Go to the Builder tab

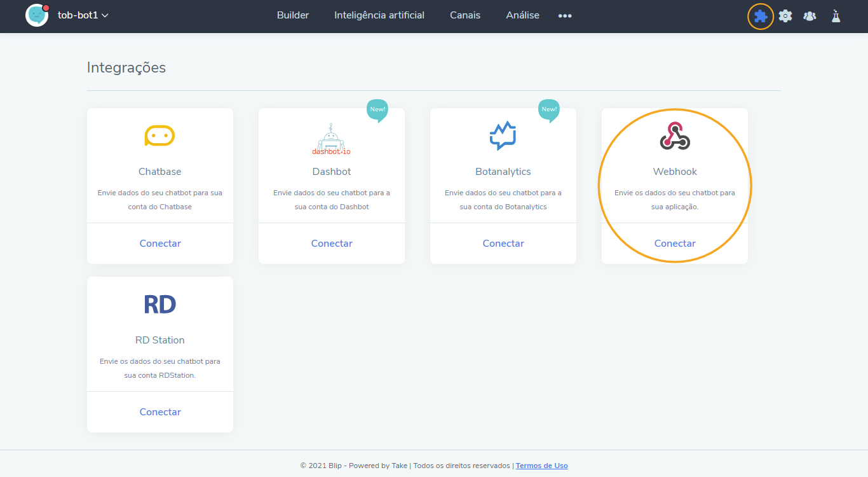tap(293, 15)
